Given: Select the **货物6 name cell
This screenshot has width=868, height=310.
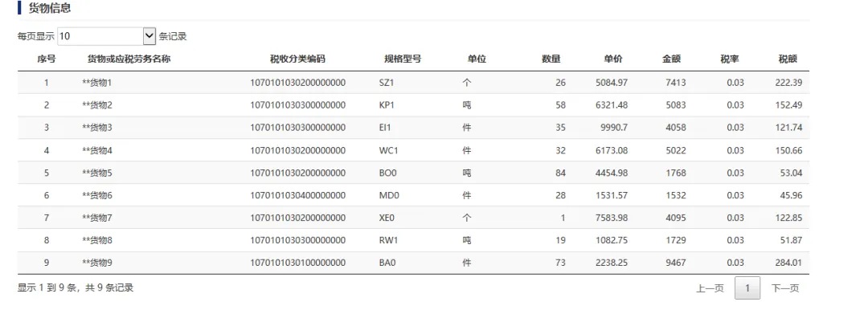Looking at the screenshot, I should 97,195.
